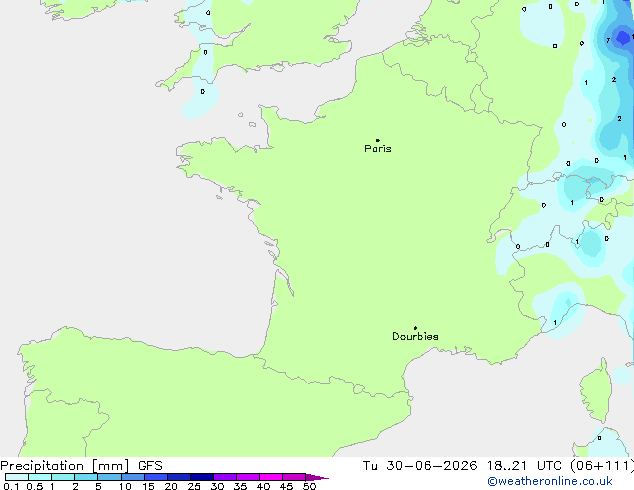Click the '(06+111)' forecast run text
This screenshot has height=490, width=634.
coord(602,466)
